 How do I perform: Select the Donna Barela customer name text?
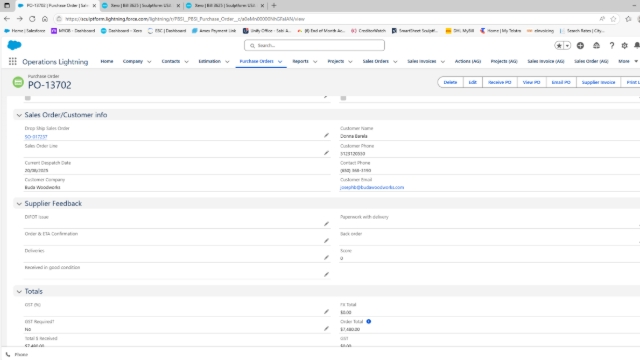[354, 136]
